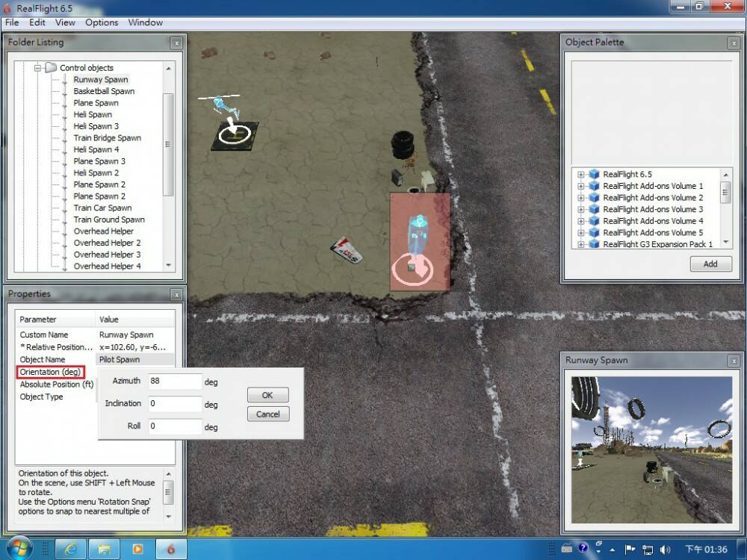
Task: Click the Orientation (deg) property
Action: pos(50,372)
